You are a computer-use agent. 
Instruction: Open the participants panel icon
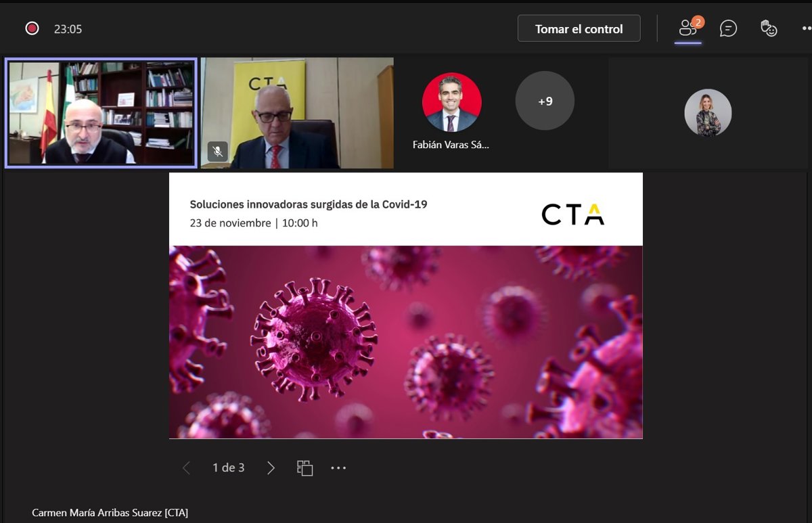coord(688,28)
